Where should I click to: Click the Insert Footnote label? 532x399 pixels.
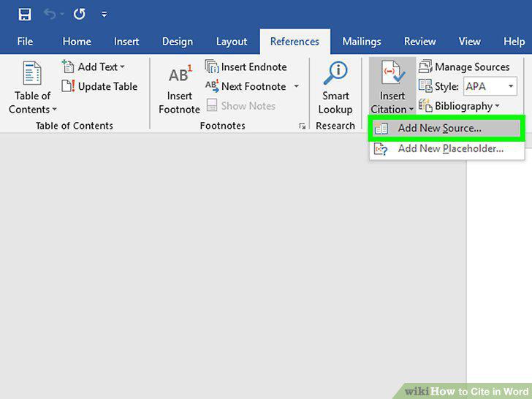[x=179, y=103]
